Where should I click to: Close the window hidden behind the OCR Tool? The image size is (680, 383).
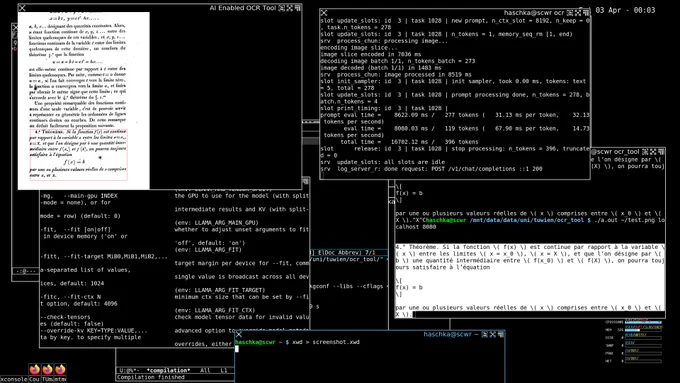[x=15, y=27]
